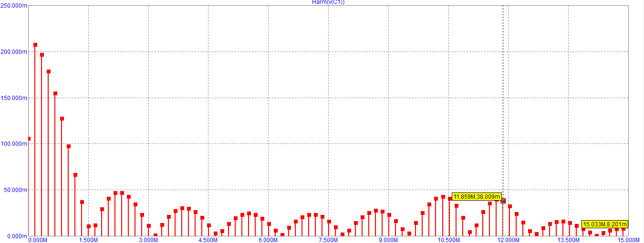Click the 200.000m Y-axis label

14,51
